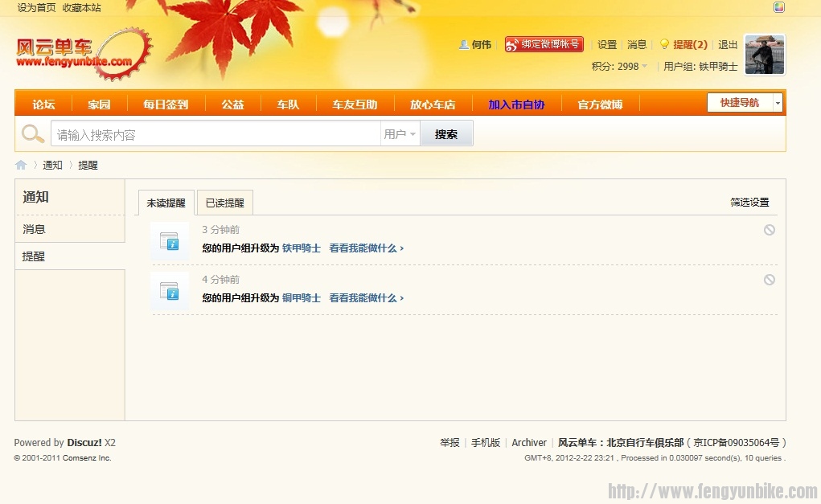The image size is (821, 504).
Task: Ignore the 铜甲骑士 upgrade notification
Action: tap(769, 280)
